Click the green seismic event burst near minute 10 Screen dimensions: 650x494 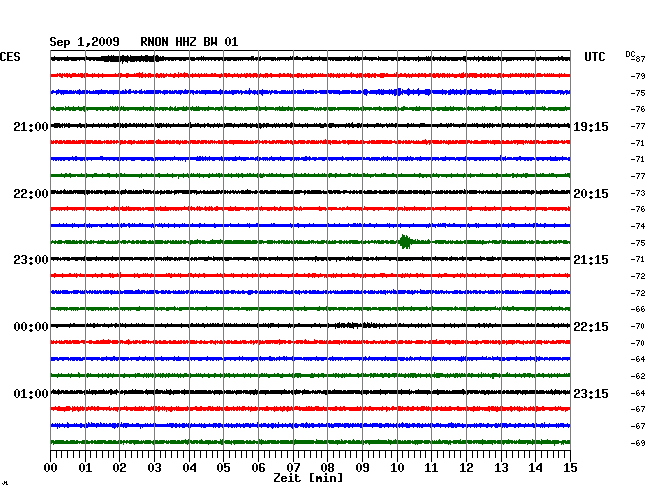pyautogui.click(x=406, y=242)
